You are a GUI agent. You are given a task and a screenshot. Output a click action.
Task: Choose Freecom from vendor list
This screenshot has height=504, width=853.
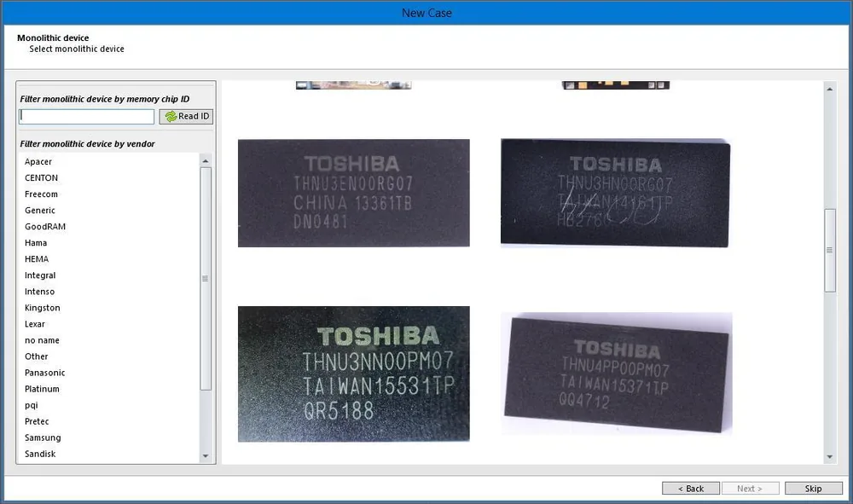tap(41, 194)
